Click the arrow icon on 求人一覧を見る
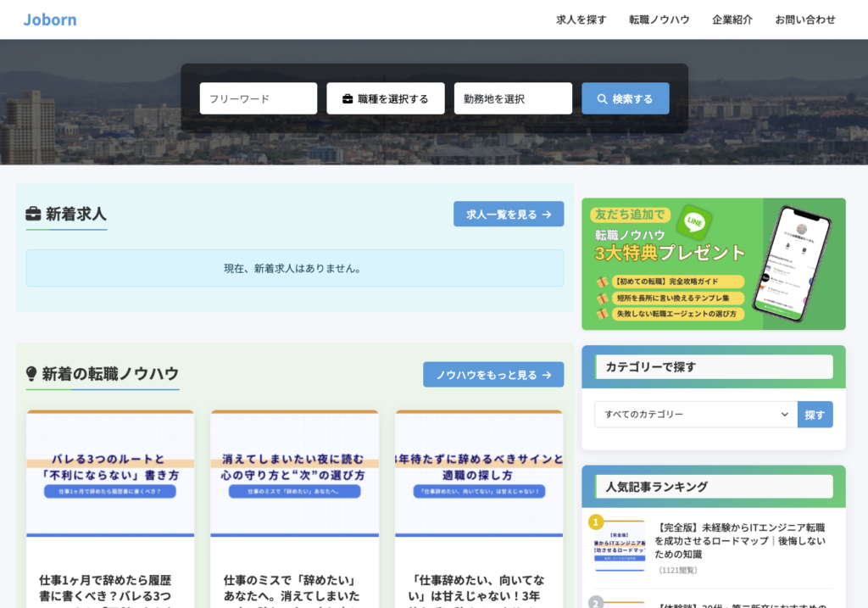868x608 pixels. [547, 215]
